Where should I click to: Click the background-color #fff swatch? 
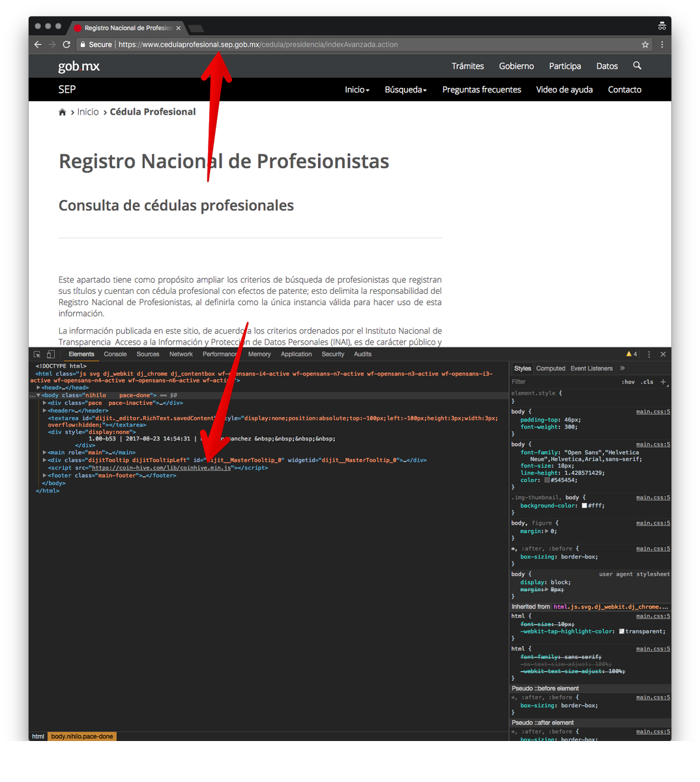585,506
